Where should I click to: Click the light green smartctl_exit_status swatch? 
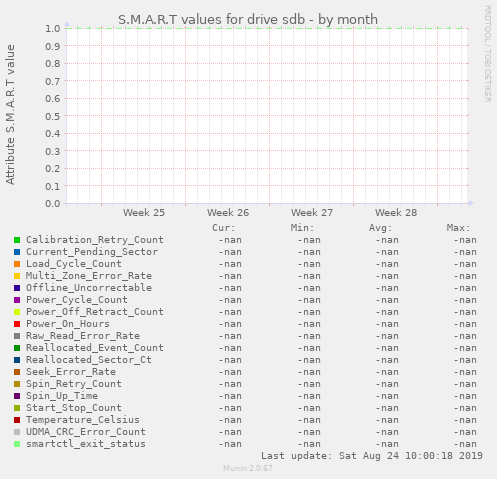pyautogui.click(x=17, y=444)
